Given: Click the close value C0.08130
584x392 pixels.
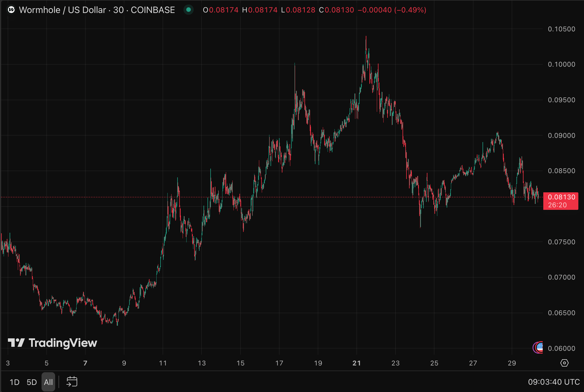Looking at the screenshot, I should (336, 10).
